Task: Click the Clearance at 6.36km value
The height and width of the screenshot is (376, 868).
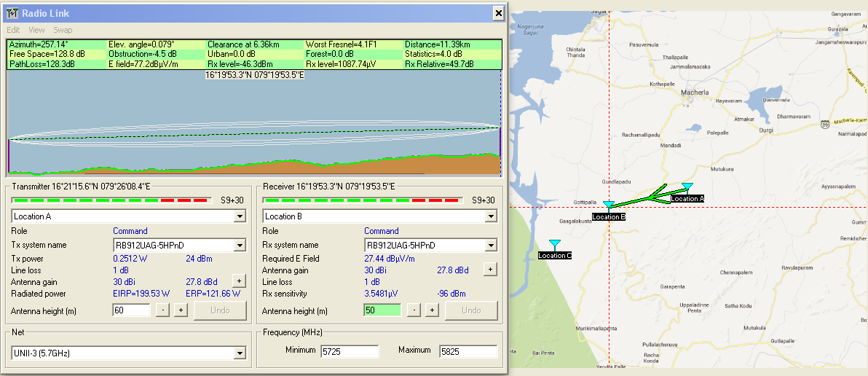Action: pos(243,44)
